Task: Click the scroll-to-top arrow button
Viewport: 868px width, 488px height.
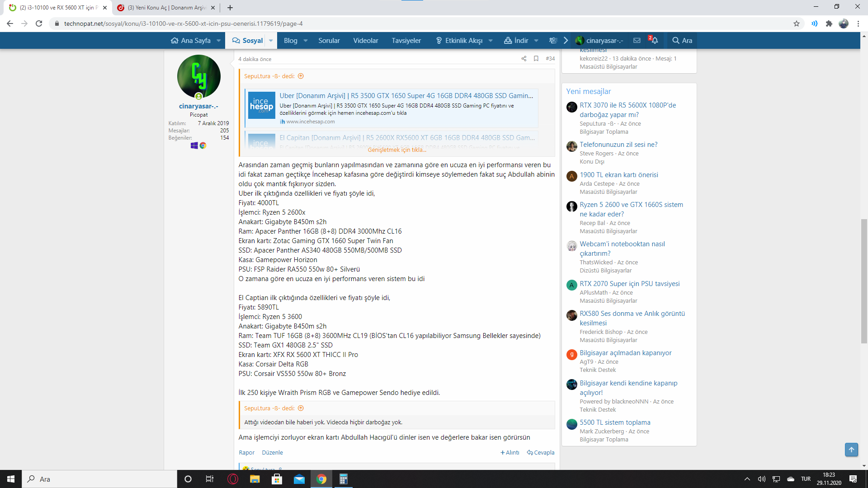Action: [x=851, y=450]
